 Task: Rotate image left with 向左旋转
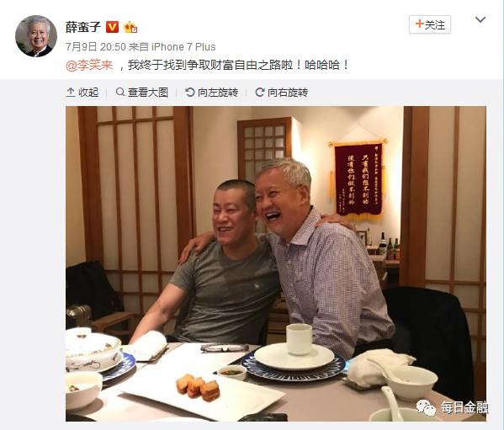click(212, 93)
